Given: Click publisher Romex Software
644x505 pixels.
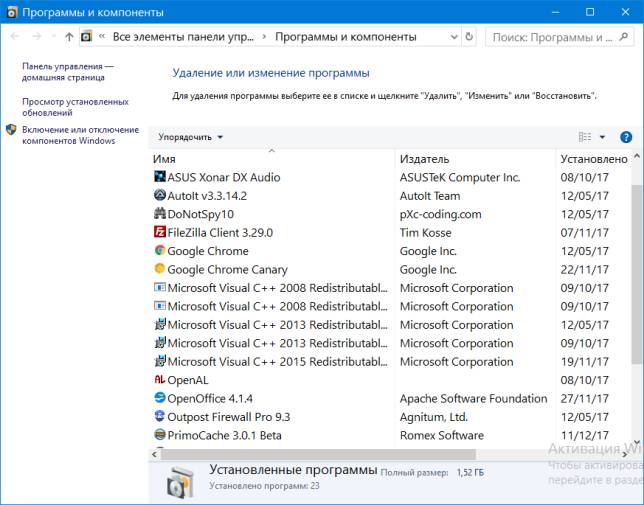Looking at the screenshot, I should coord(442,435).
